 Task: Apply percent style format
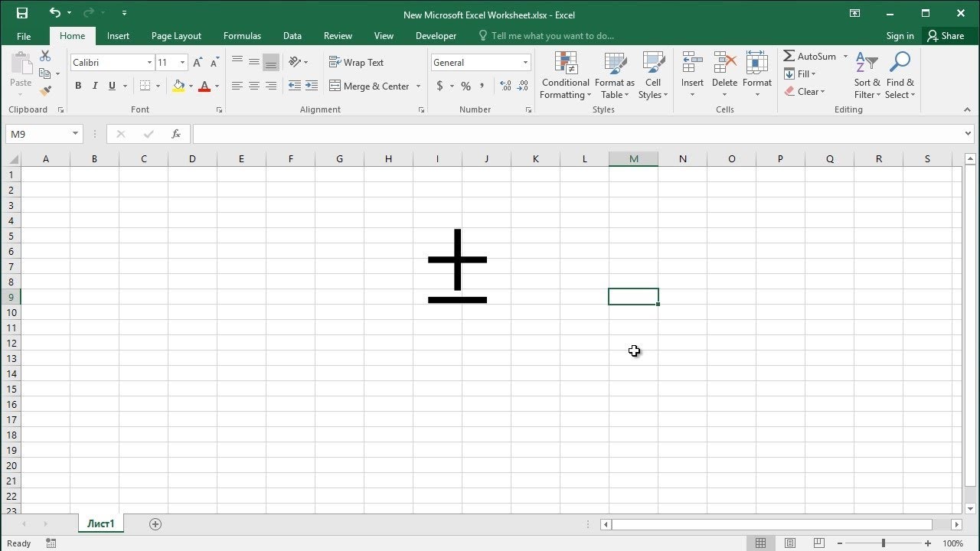coord(465,86)
